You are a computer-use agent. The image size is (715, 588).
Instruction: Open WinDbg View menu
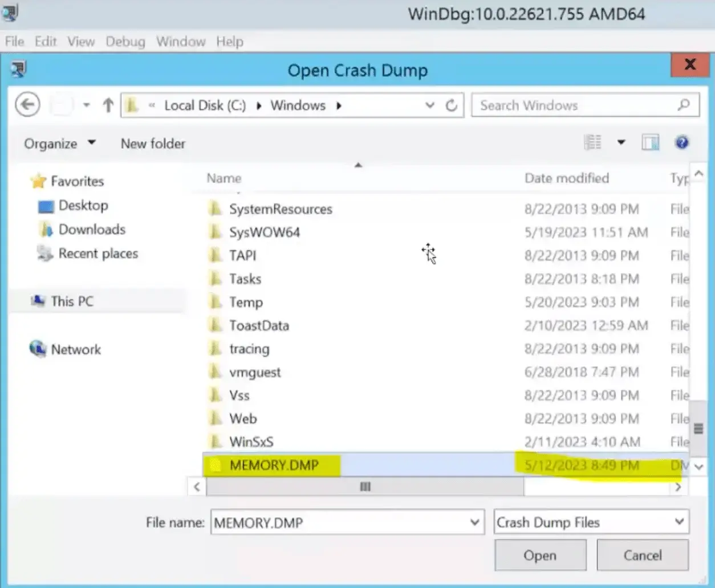click(81, 42)
